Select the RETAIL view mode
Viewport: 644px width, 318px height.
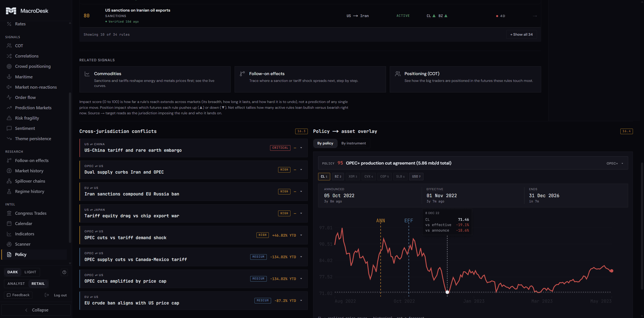(x=38, y=284)
